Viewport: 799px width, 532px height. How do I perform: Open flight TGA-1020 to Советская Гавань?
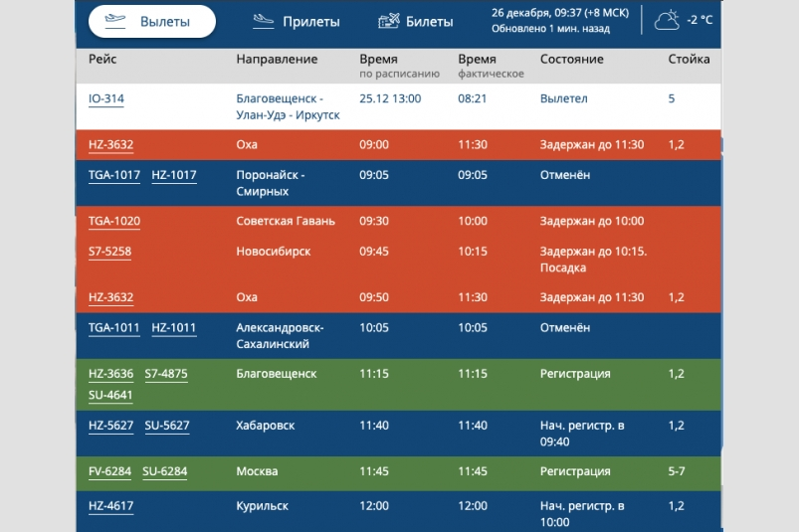pyautogui.click(x=114, y=222)
